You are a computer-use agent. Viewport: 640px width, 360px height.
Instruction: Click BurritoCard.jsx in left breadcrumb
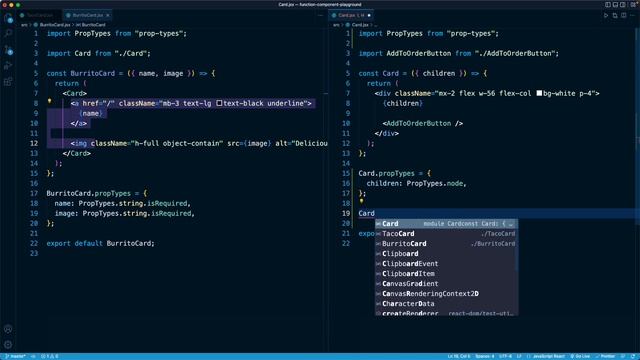point(55,25)
